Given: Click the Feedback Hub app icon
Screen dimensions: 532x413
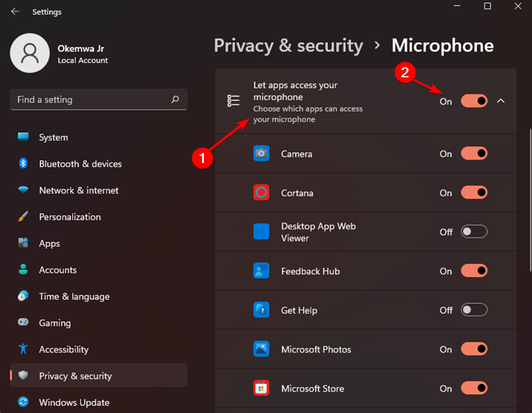Looking at the screenshot, I should (261, 271).
